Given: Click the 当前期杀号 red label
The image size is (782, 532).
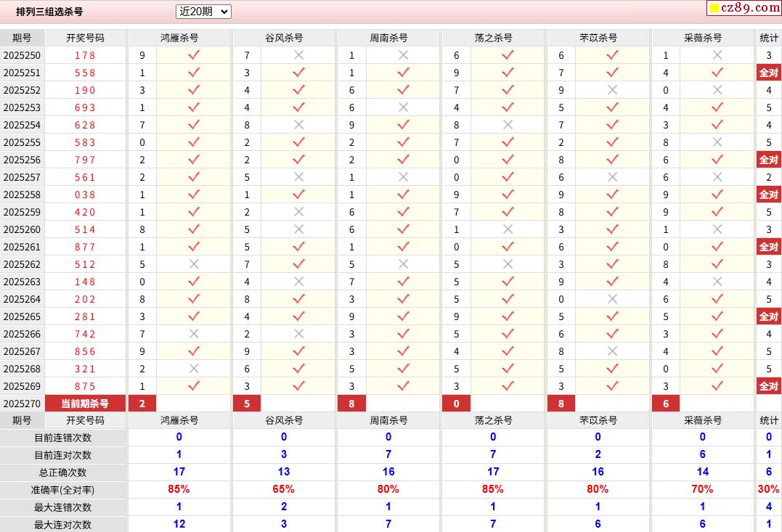Looking at the screenshot, I should 85,404.
